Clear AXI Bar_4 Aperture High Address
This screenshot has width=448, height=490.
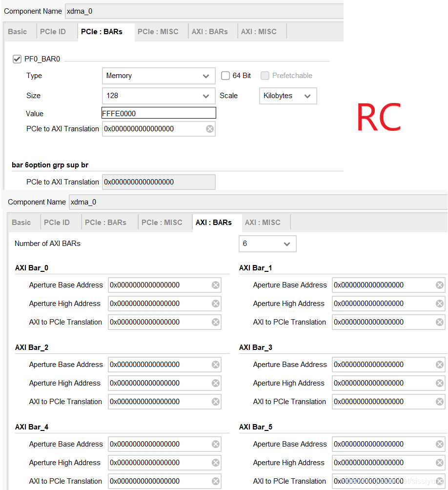[x=216, y=463]
